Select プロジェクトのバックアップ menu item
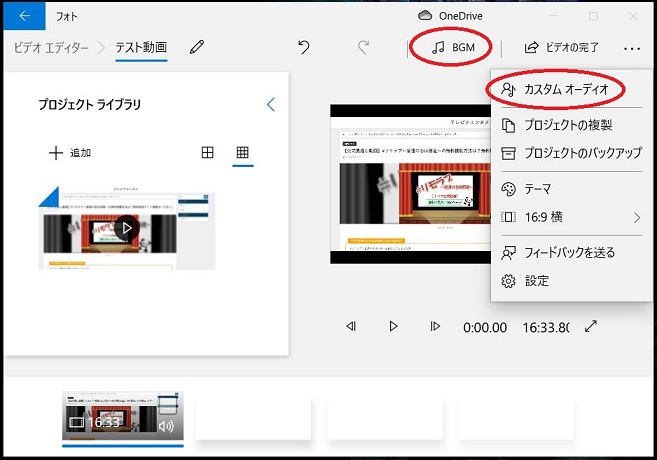This screenshot has height=460, width=657. [572, 153]
